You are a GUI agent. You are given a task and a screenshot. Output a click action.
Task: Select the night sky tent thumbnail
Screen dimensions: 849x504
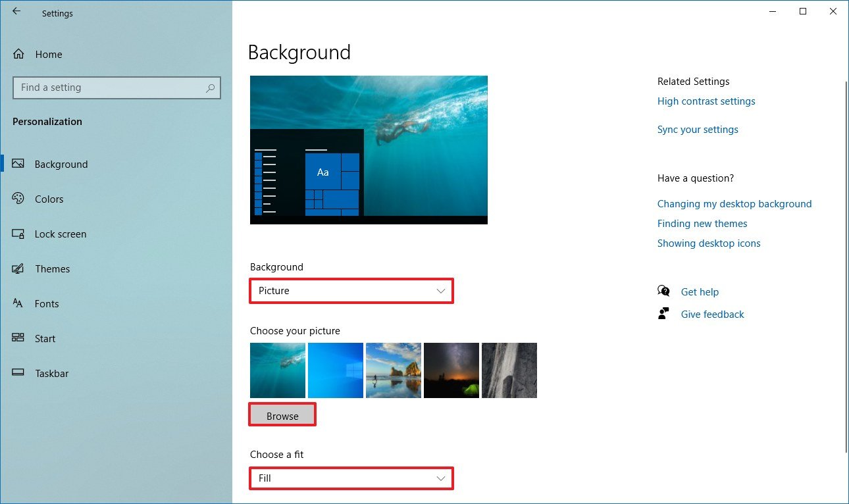click(x=451, y=370)
